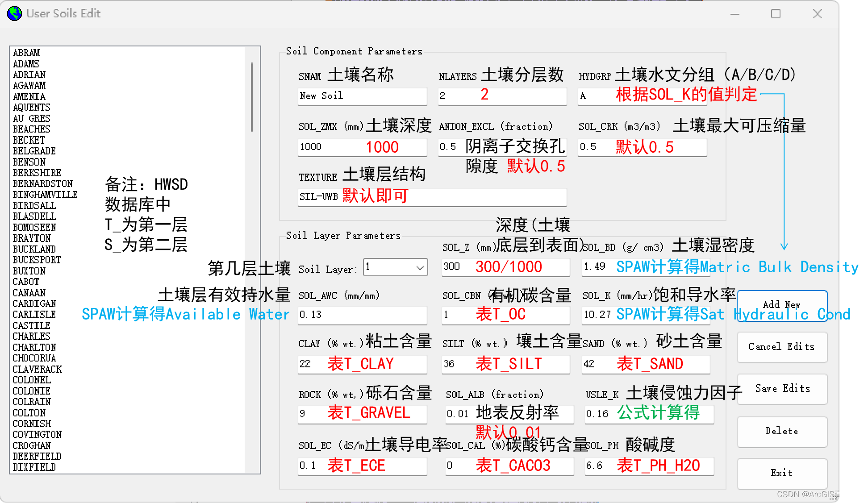The height and width of the screenshot is (503, 868).
Task: Click the SOL_PH field showing 6.6
Action: point(649,466)
